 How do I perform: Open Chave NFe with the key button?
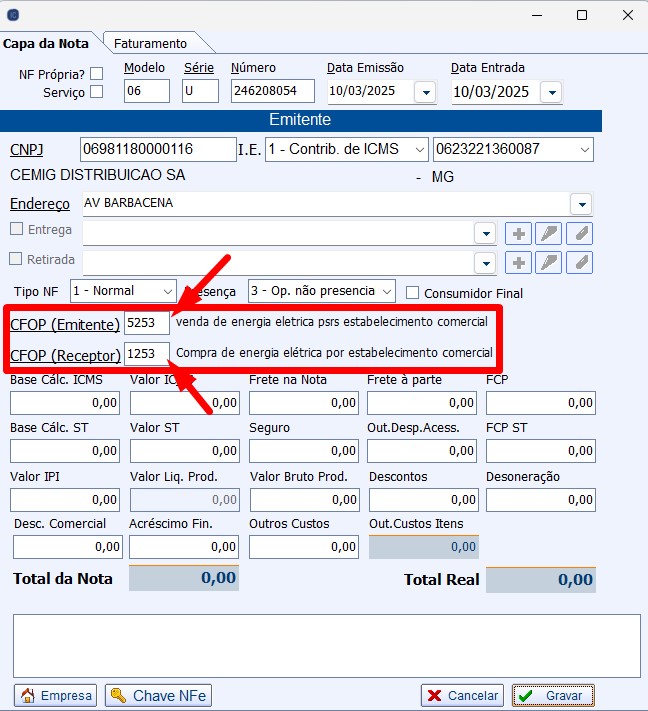(x=158, y=695)
